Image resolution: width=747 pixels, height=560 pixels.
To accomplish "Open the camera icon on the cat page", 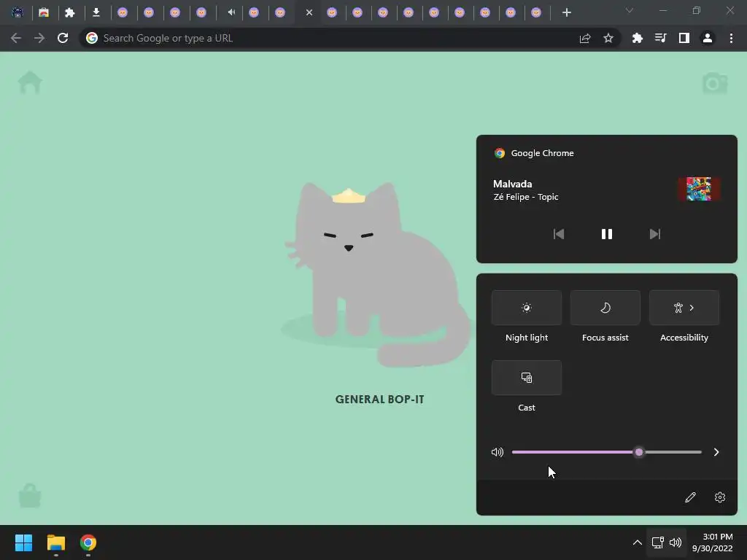I will (715, 83).
